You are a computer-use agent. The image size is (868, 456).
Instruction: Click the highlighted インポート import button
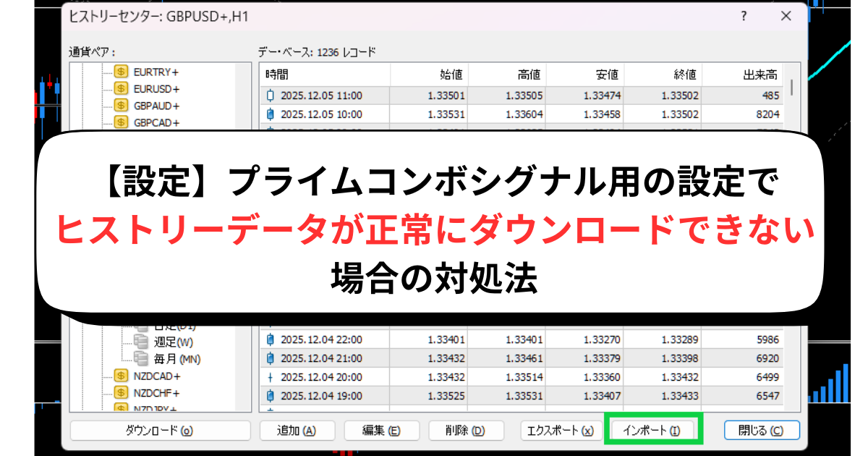pos(652,428)
